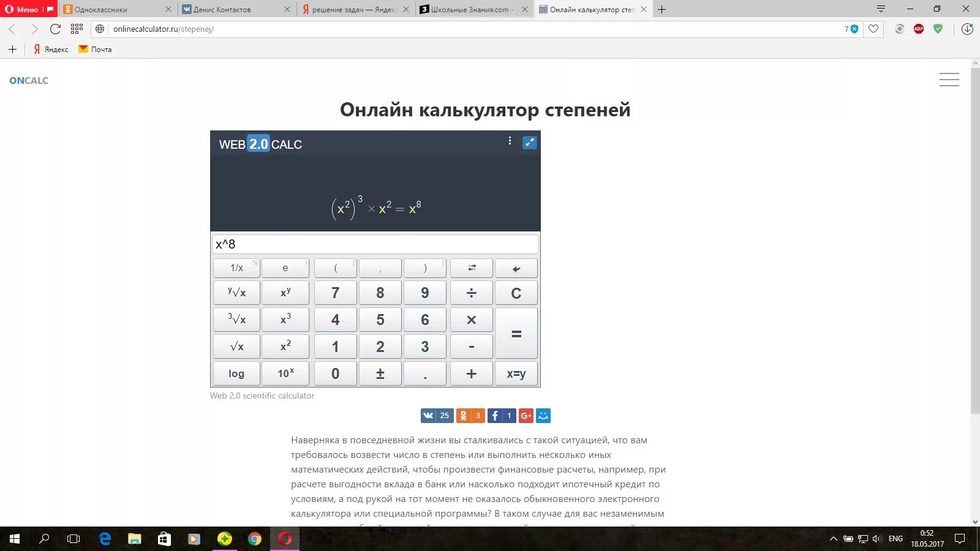980x551 pixels.
Task: Open the calculator three-dot options menu
Action: 510,141
